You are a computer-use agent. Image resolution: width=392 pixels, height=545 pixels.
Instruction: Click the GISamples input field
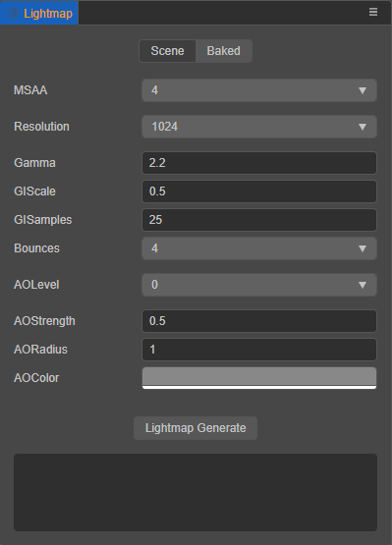[259, 220]
